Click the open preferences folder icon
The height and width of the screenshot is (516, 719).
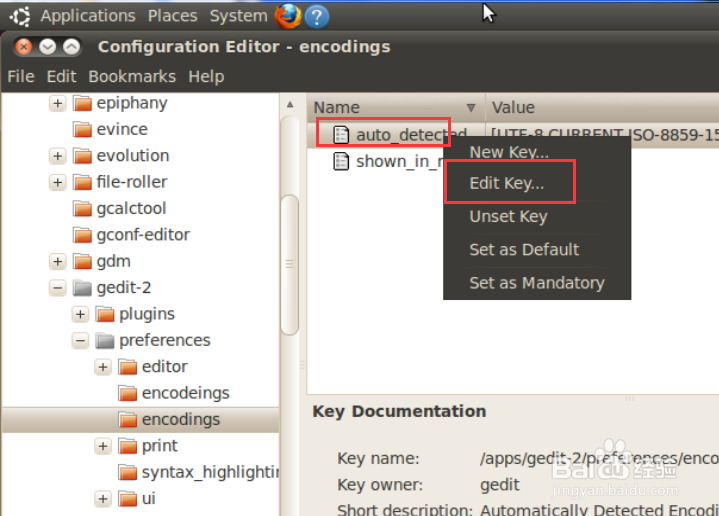pos(105,340)
